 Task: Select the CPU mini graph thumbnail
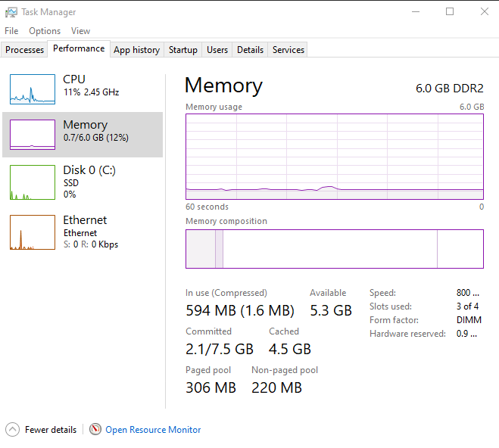(x=33, y=89)
